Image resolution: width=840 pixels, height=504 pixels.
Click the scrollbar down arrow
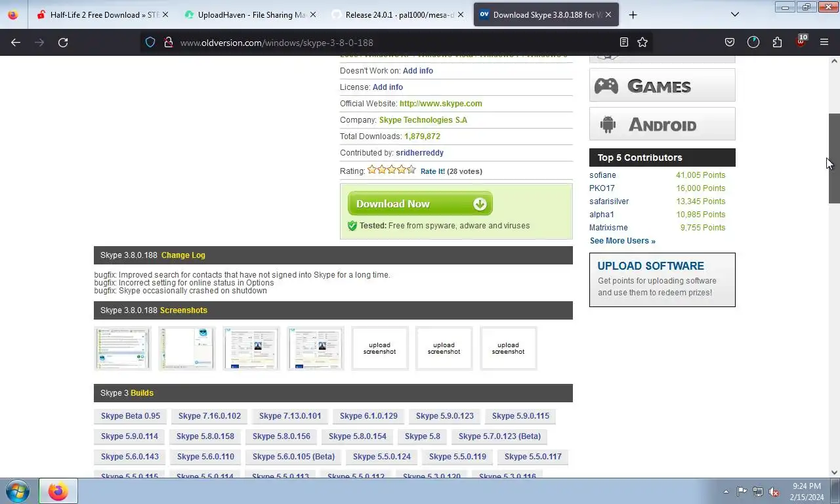click(x=834, y=472)
